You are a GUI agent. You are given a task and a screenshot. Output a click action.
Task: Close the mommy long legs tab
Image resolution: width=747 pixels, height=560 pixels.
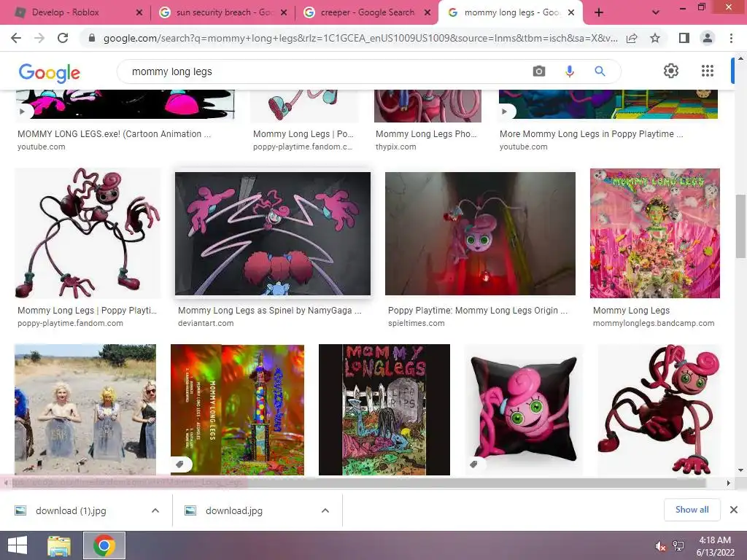pos(572,13)
